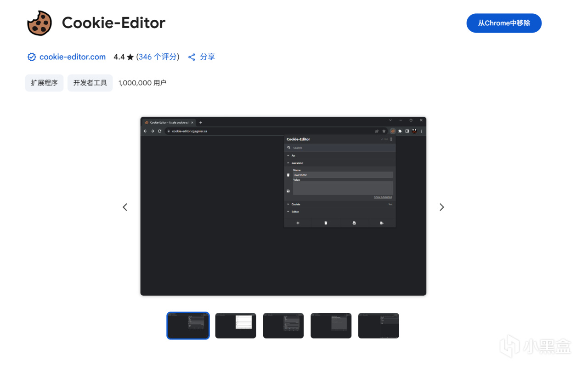Open the 346 个评分 reviews link
Screen dimensions: 588x367
coord(158,57)
